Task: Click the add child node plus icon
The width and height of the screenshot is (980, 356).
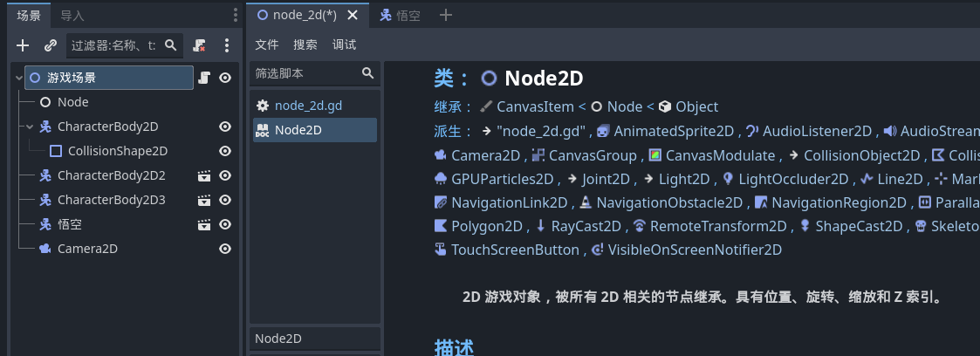Action: (x=23, y=45)
